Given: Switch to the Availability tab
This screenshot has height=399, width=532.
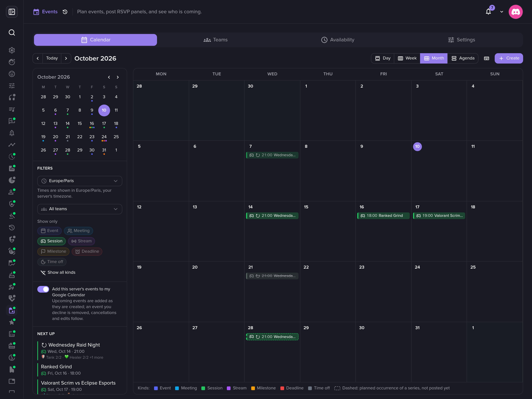Looking at the screenshot, I should [338, 40].
